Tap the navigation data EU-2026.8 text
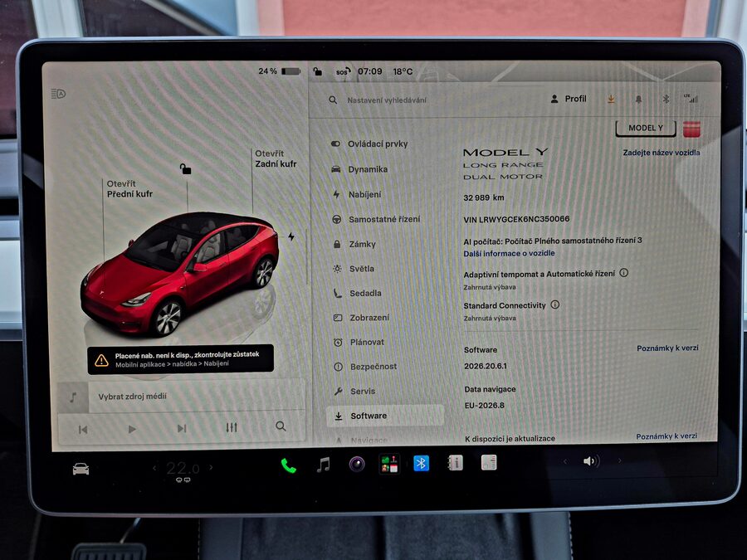Image resolution: width=747 pixels, height=560 pixels. [485, 406]
